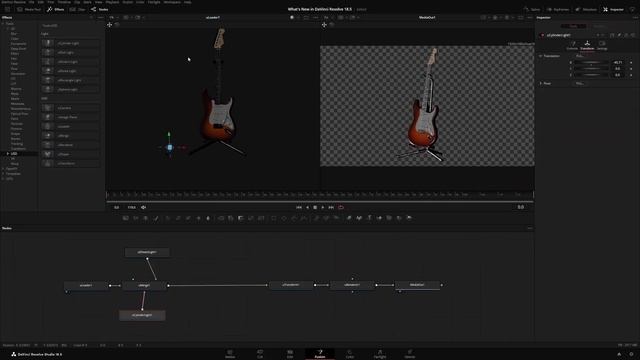Open project settings gear icon
640x360 pixels.
point(631,354)
